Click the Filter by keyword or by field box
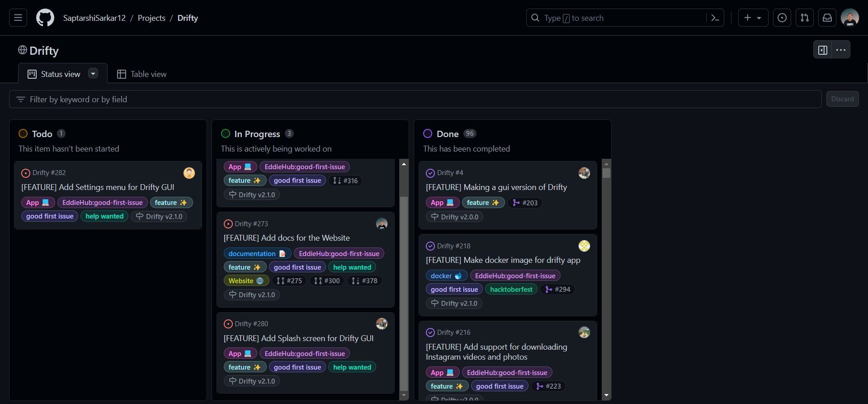This screenshot has width=868, height=404. [415, 99]
